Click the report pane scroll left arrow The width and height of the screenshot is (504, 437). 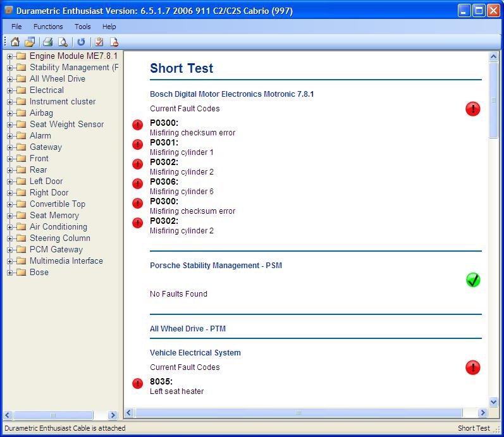point(129,412)
